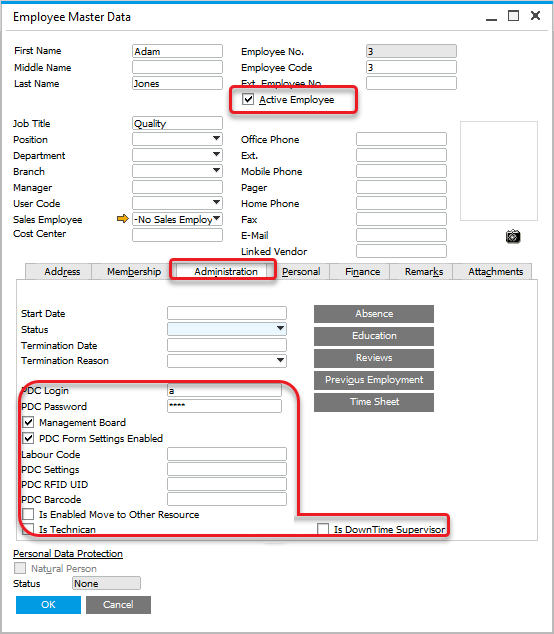Toggle the Active Employee checkbox
Viewport: 554px width, 634px height.
[x=248, y=99]
